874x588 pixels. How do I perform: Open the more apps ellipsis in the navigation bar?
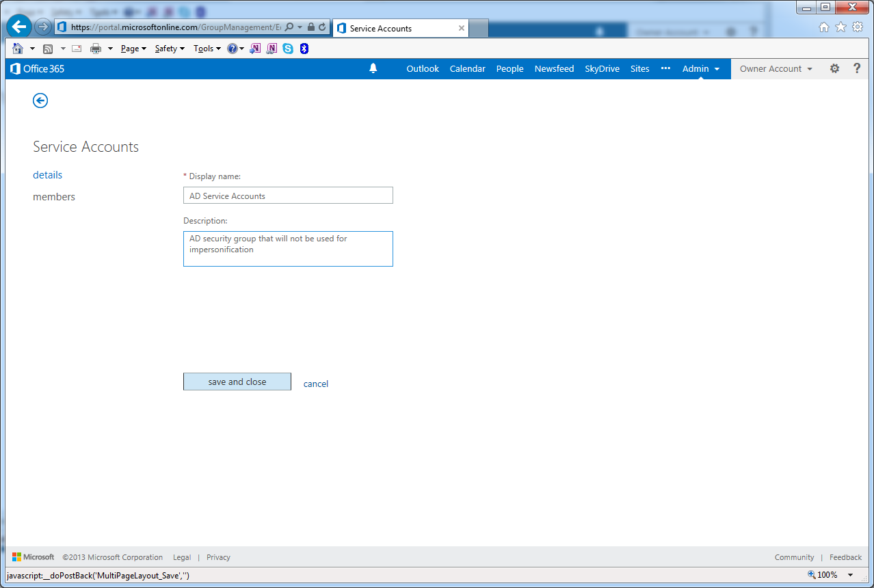(665, 68)
